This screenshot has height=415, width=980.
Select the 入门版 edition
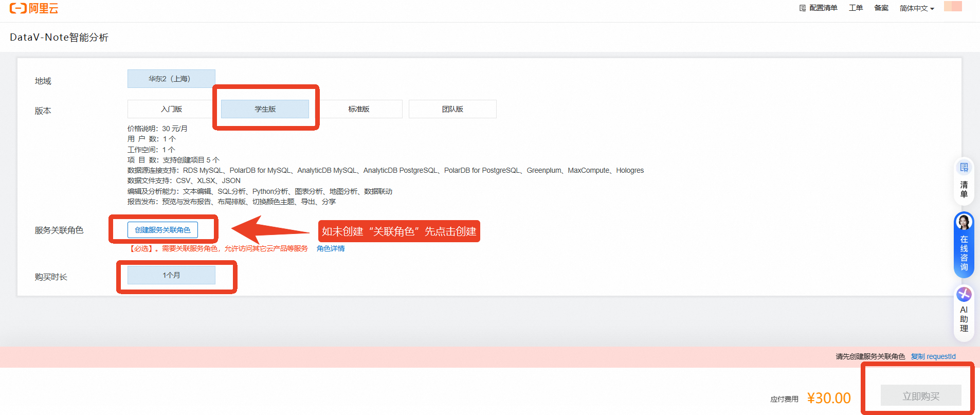pyautogui.click(x=171, y=109)
